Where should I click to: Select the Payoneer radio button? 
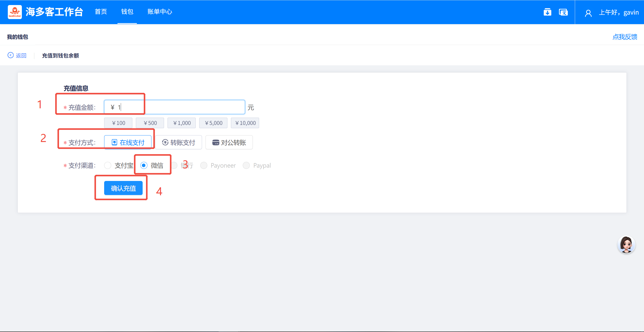click(x=204, y=165)
